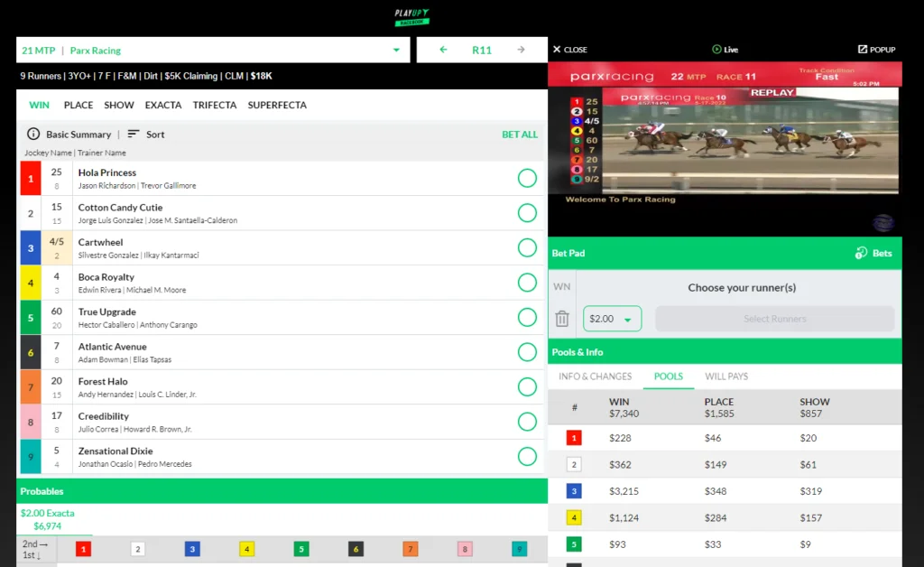Click the Basic Summary info icon
The height and width of the screenshot is (567, 924).
pyautogui.click(x=33, y=134)
